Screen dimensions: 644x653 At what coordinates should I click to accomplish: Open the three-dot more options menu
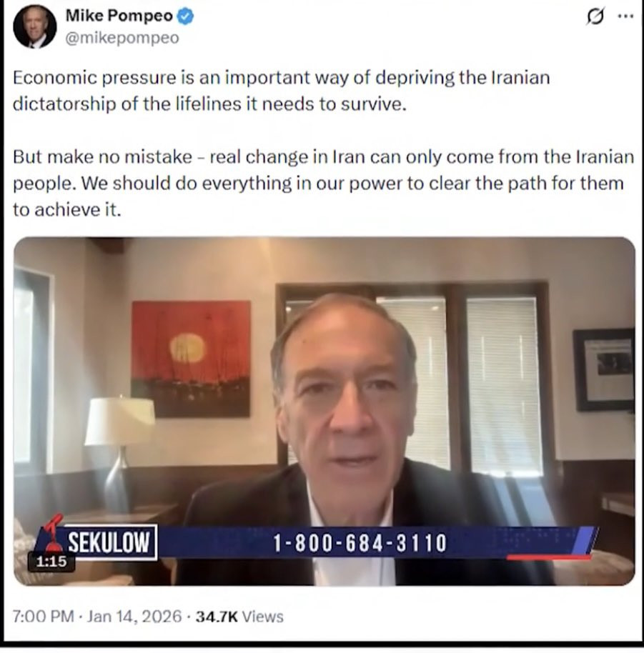[x=625, y=16]
